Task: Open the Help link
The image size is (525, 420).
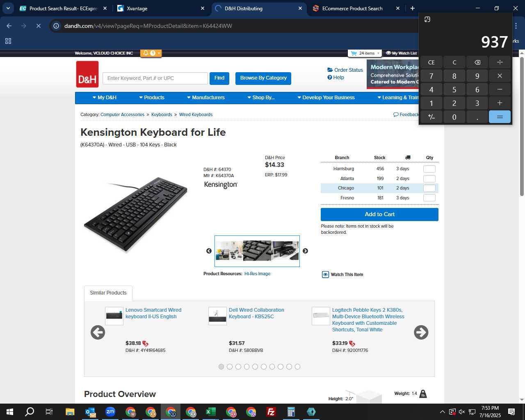Action: click(x=336, y=78)
